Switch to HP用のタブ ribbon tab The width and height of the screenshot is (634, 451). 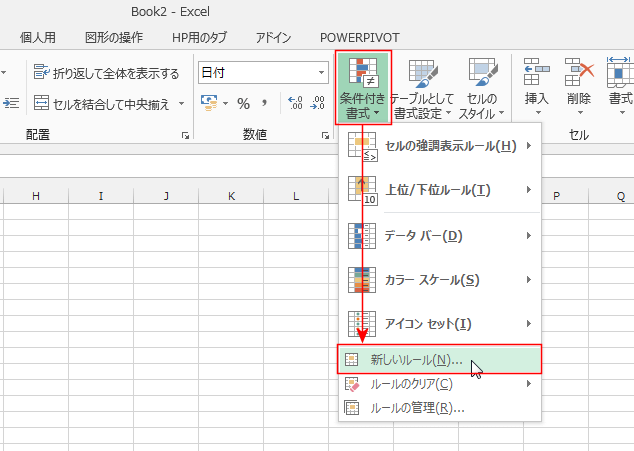point(199,38)
